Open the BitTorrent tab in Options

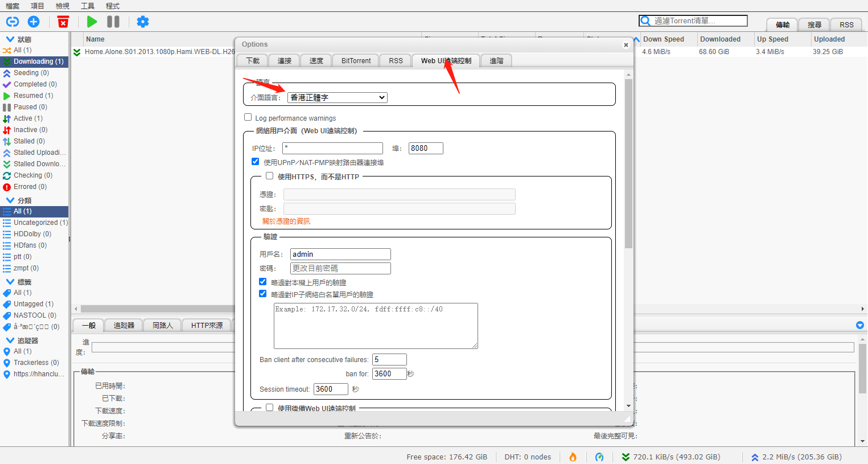tap(356, 61)
